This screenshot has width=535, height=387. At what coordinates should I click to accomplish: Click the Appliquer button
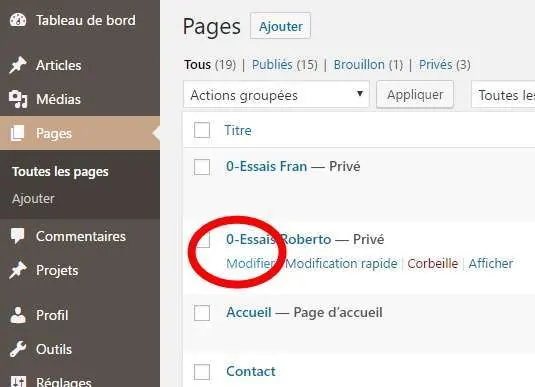pos(415,95)
